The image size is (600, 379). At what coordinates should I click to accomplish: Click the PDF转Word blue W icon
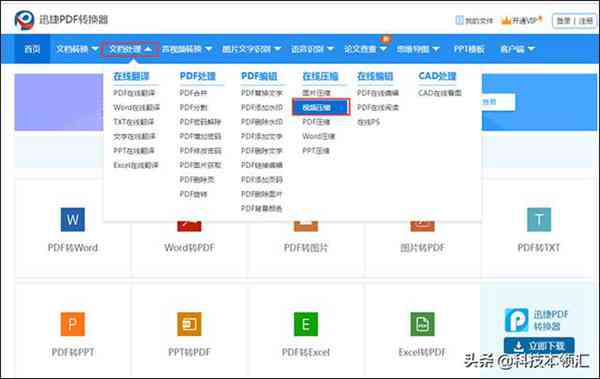click(x=73, y=219)
